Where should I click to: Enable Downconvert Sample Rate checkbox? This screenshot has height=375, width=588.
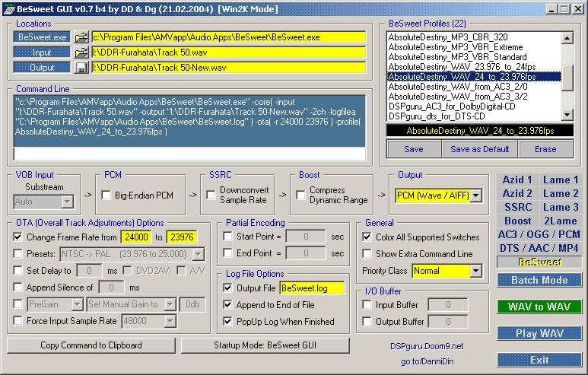point(211,195)
